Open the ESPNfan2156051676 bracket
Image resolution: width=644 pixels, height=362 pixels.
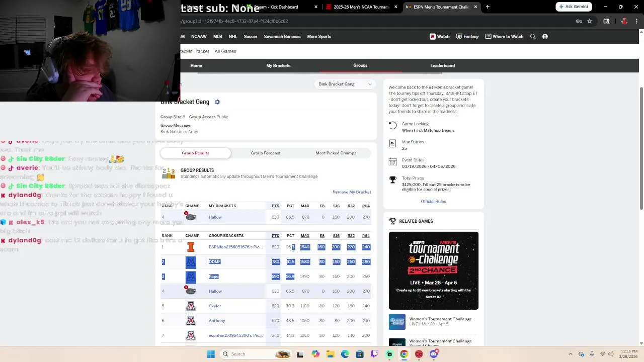click(x=235, y=247)
